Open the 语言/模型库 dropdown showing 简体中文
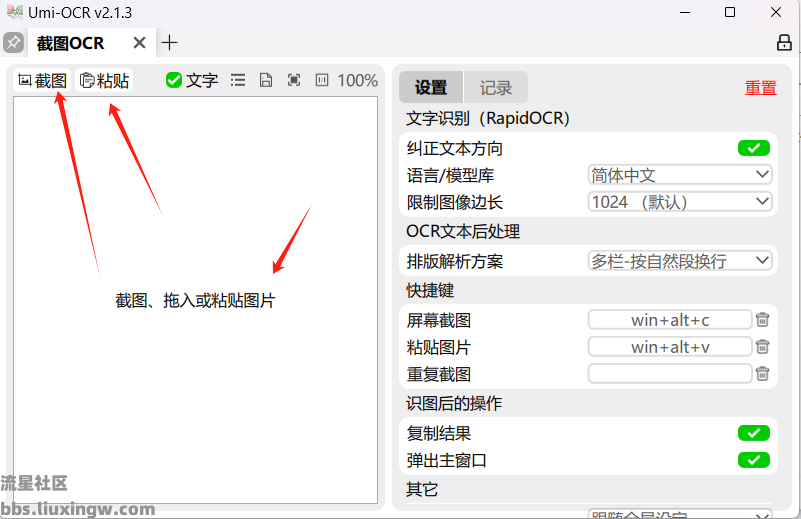 point(679,175)
